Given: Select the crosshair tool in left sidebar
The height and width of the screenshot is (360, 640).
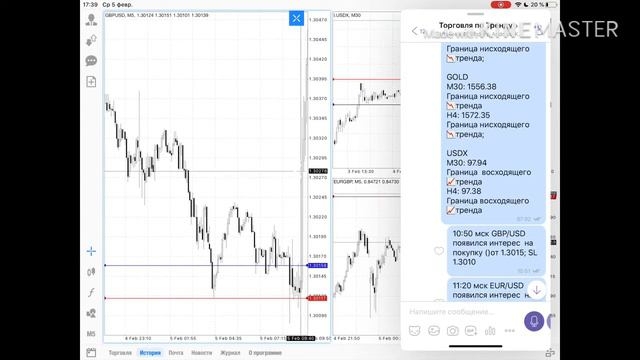Looking at the screenshot, I should point(91,251).
